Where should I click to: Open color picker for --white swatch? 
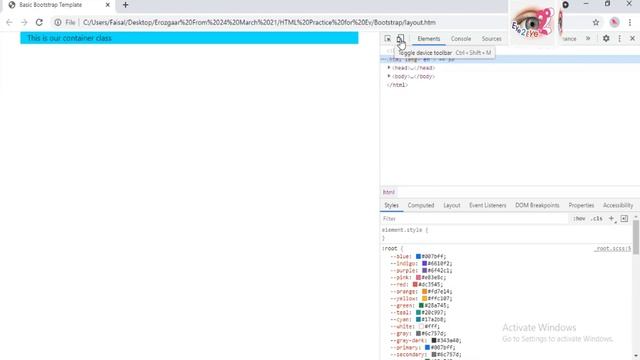pyautogui.click(x=421, y=327)
